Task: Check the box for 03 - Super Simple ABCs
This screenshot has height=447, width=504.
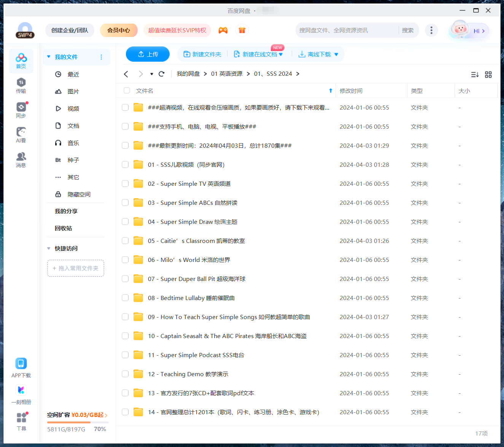Action: 125,203
